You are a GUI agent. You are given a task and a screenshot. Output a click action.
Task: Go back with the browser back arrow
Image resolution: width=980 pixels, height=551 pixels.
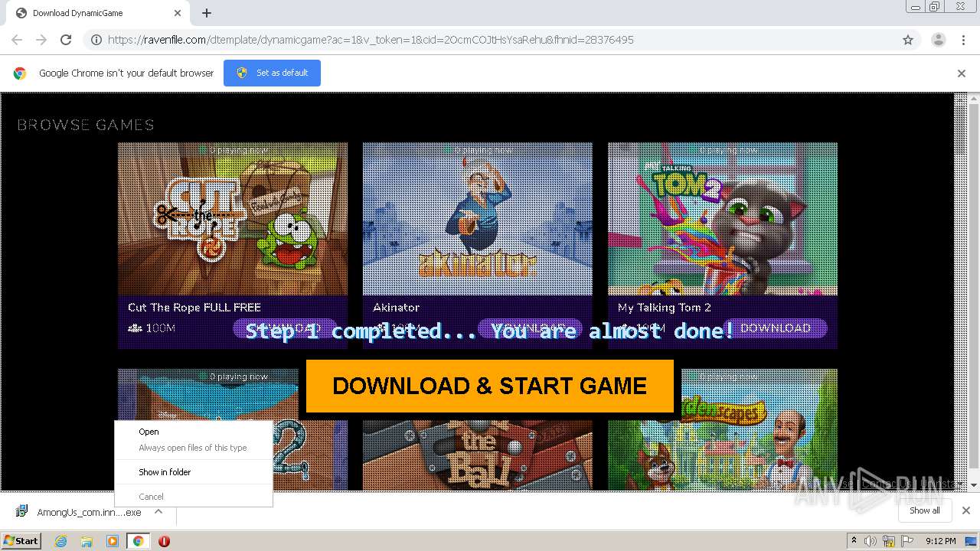coord(17,40)
